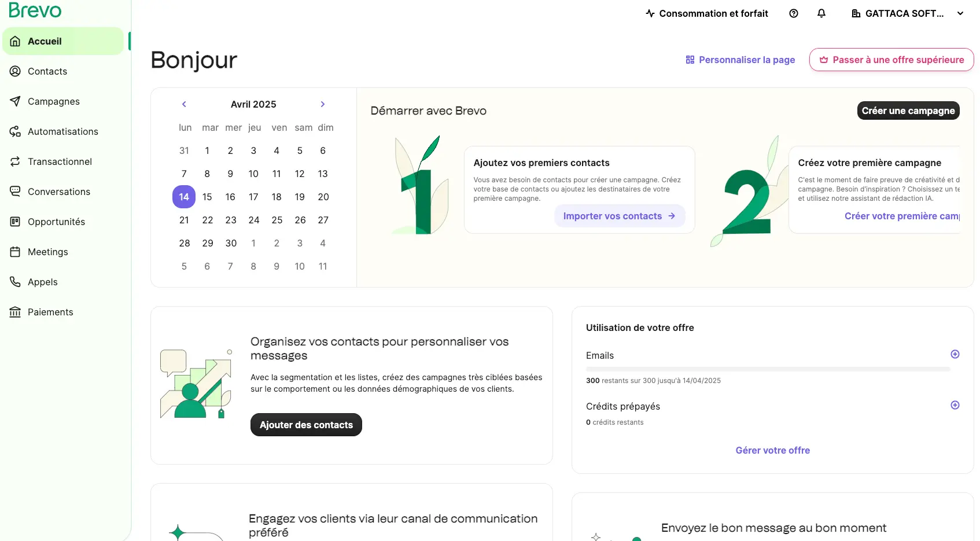This screenshot has width=980, height=541.
Task: Click the number 1 step illustration
Action: pyautogui.click(x=421, y=186)
